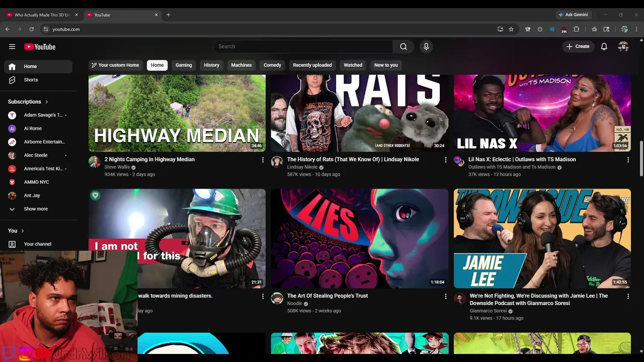View site information icon in address bar
This screenshot has height=362, width=644.
coord(46,29)
